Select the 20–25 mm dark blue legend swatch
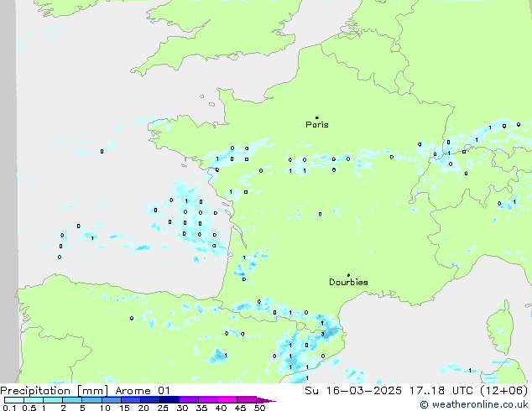 [150, 400]
